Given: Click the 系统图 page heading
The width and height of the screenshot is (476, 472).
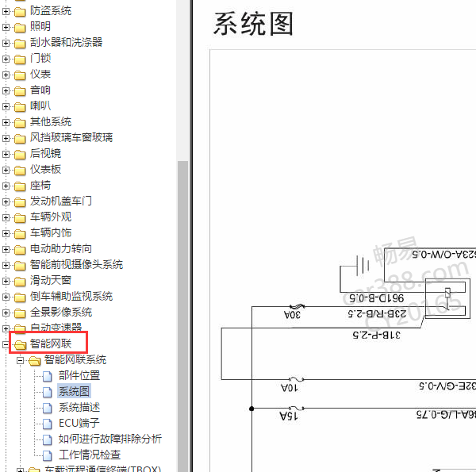Looking at the screenshot, I should 254,24.
